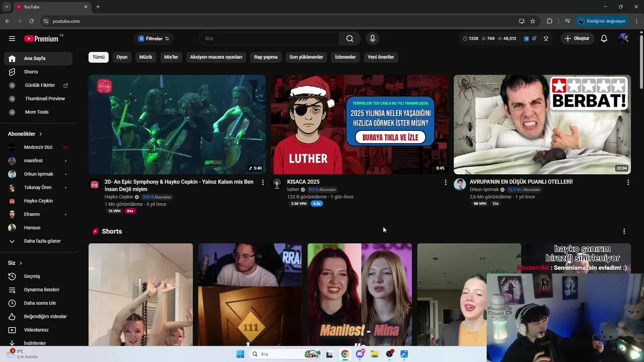
Task: Open Beğendiğim videolar list
Action: (38, 316)
